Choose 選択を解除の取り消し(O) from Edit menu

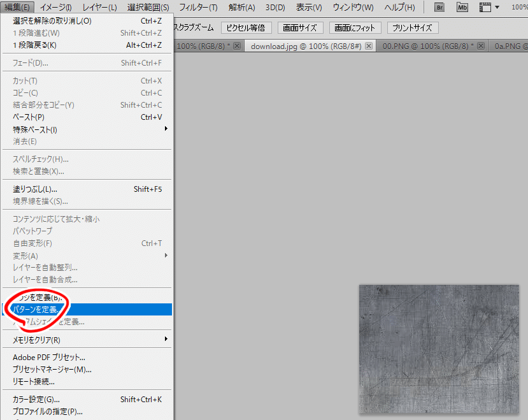click(87, 21)
